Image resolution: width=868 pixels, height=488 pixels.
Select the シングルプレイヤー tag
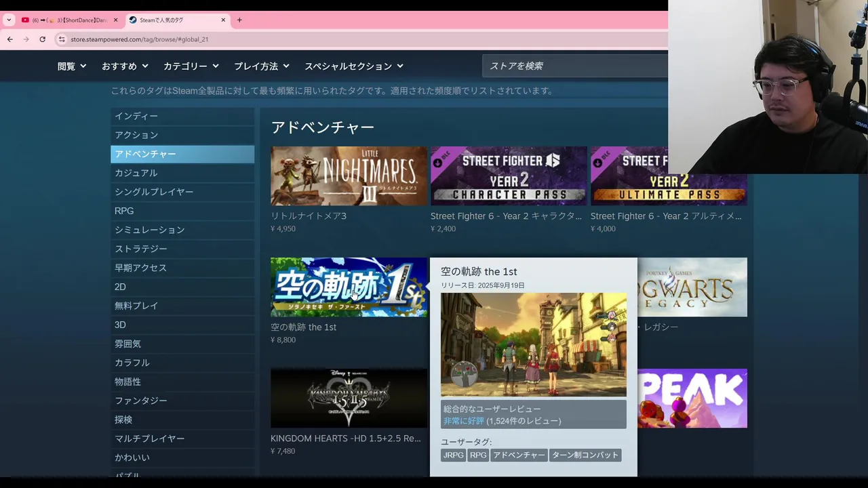click(x=182, y=192)
